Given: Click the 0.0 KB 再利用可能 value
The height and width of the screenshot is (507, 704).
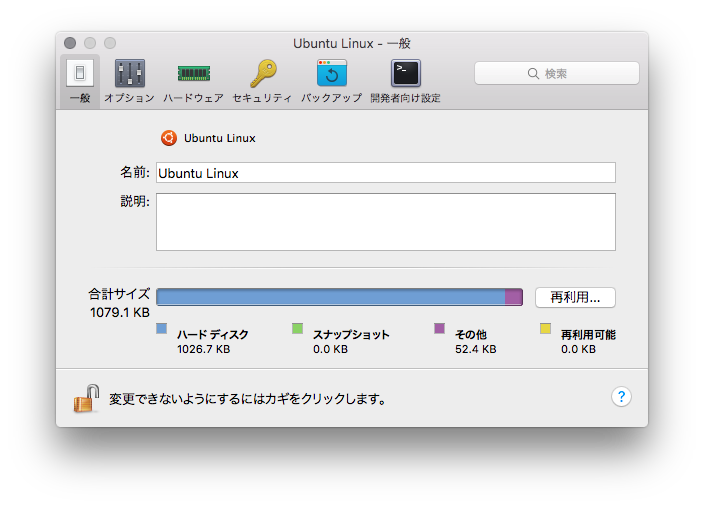Looking at the screenshot, I should 578,349.
